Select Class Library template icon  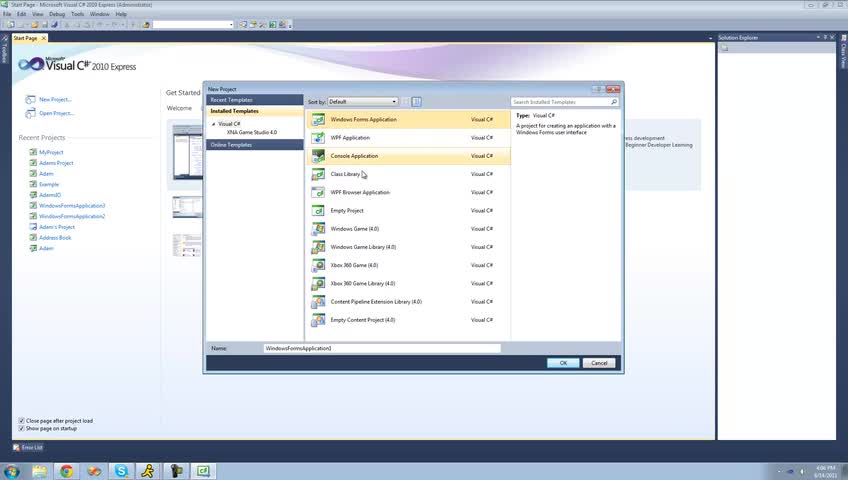click(318, 174)
